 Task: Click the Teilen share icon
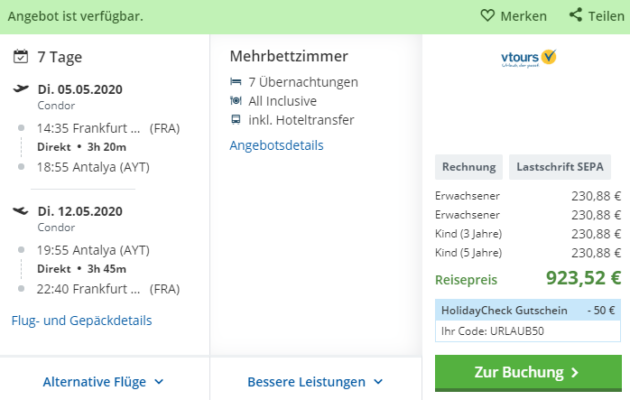tap(575, 15)
